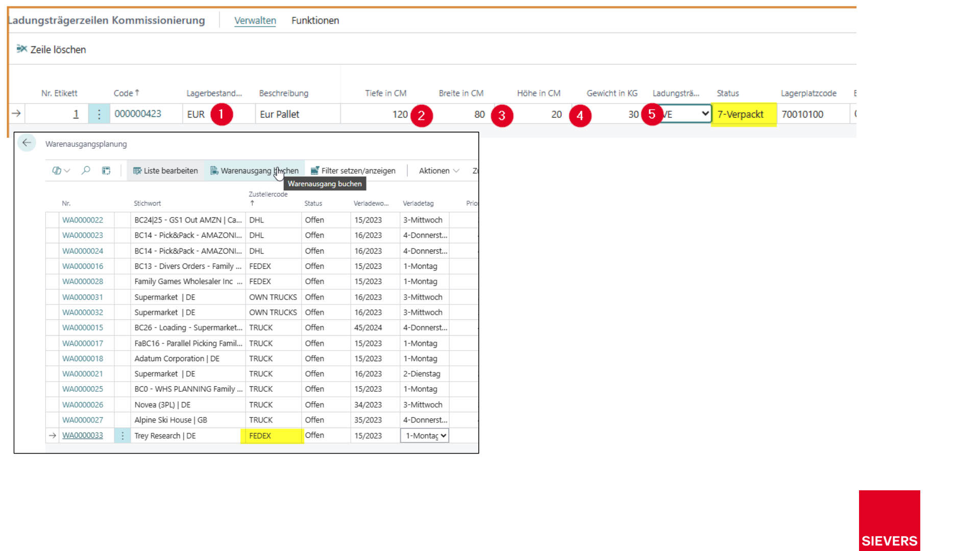
Task: Open shipment WA0000024
Action: pyautogui.click(x=83, y=251)
